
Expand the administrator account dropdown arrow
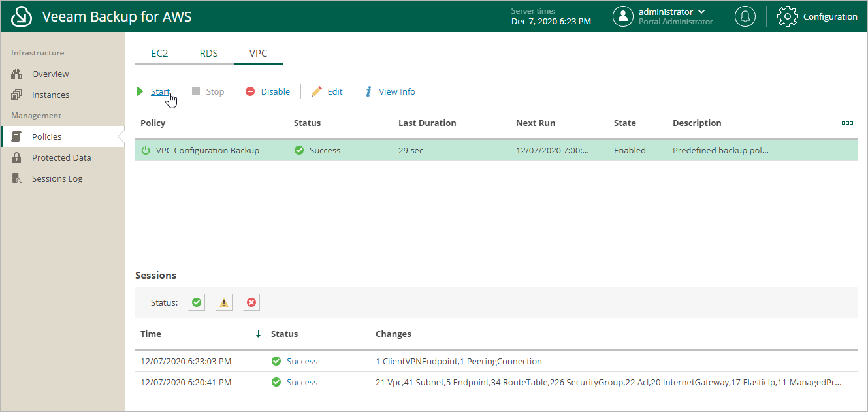point(701,12)
